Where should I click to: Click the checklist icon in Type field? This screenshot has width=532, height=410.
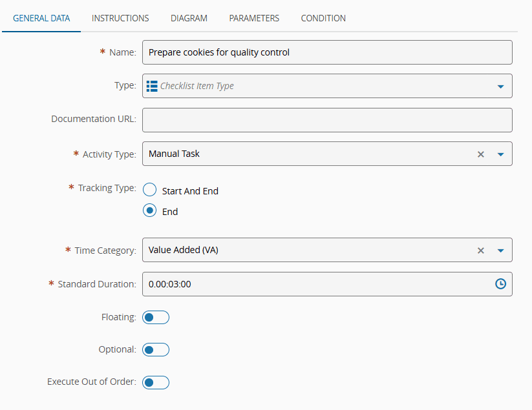[x=153, y=86]
